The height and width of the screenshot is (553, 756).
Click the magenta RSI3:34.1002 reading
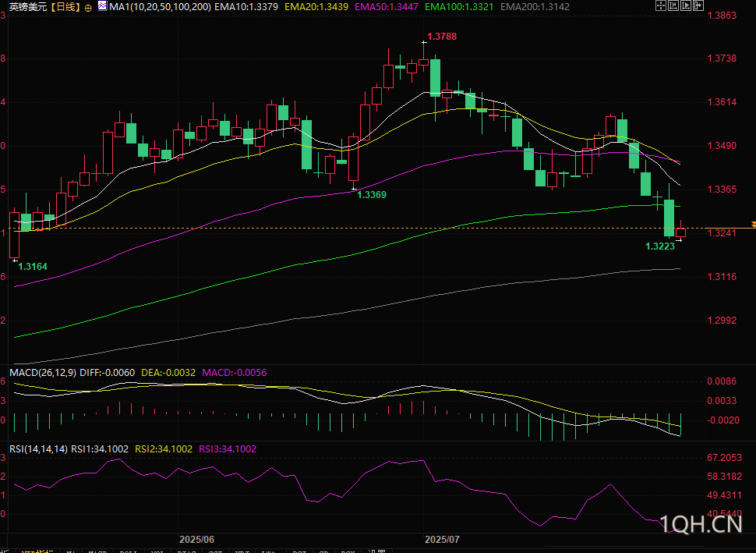coord(228,448)
